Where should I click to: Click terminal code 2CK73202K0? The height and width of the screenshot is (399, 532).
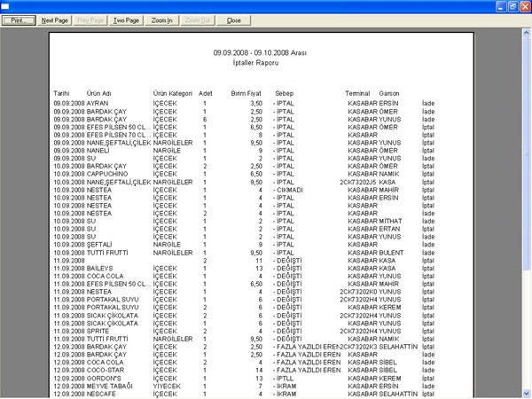point(358,292)
